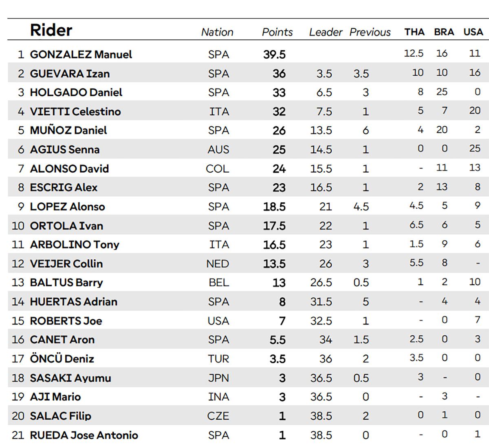The height and width of the screenshot is (448, 489).
Task: Select ÖNCÜ Deniz row name
Action: coord(62,359)
